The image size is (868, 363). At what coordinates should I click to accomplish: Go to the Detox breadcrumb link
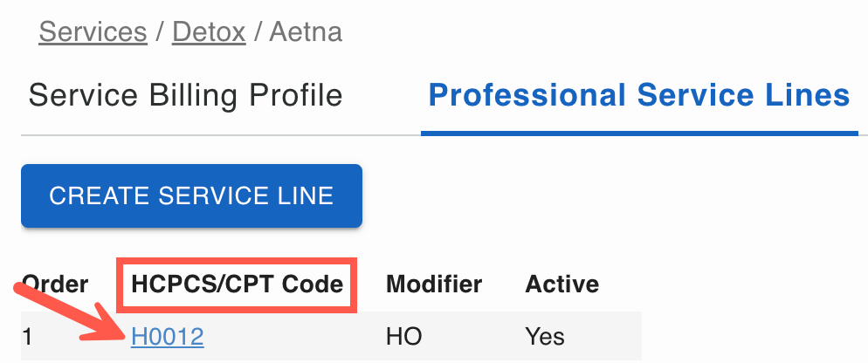[209, 32]
